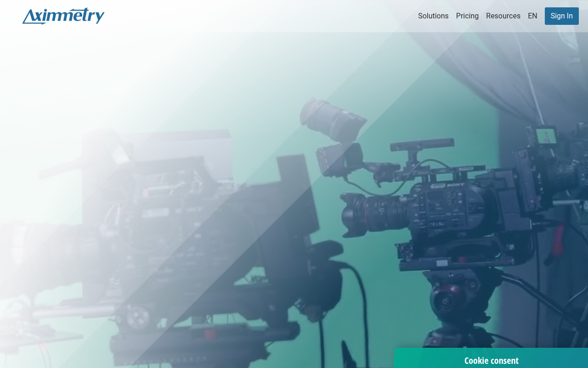588x368 pixels.
Task: Go to the Pricing page
Action: coord(467,16)
